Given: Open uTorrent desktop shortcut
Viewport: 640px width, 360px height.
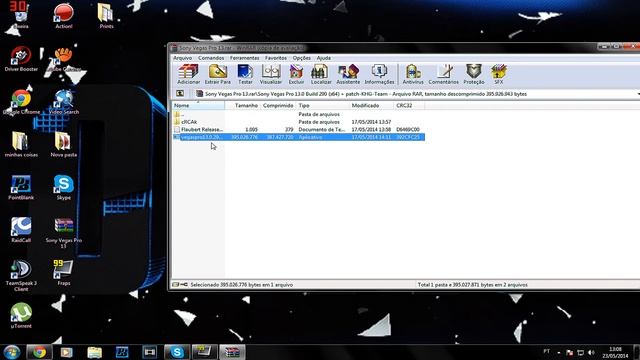Looking at the screenshot, I should pyautogui.click(x=21, y=316).
